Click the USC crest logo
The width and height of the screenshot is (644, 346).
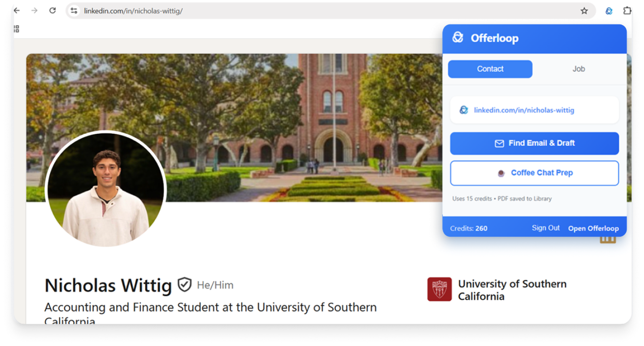439,289
